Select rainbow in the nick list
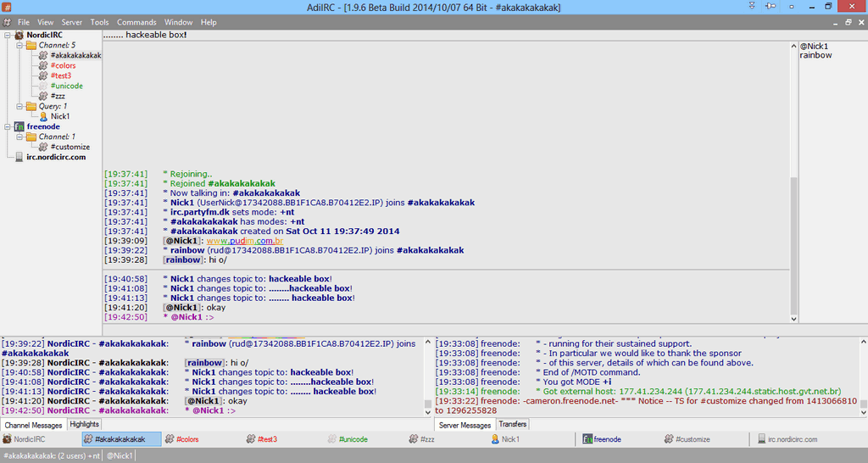The image size is (868, 463). pyautogui.click(x=815, y=55)
